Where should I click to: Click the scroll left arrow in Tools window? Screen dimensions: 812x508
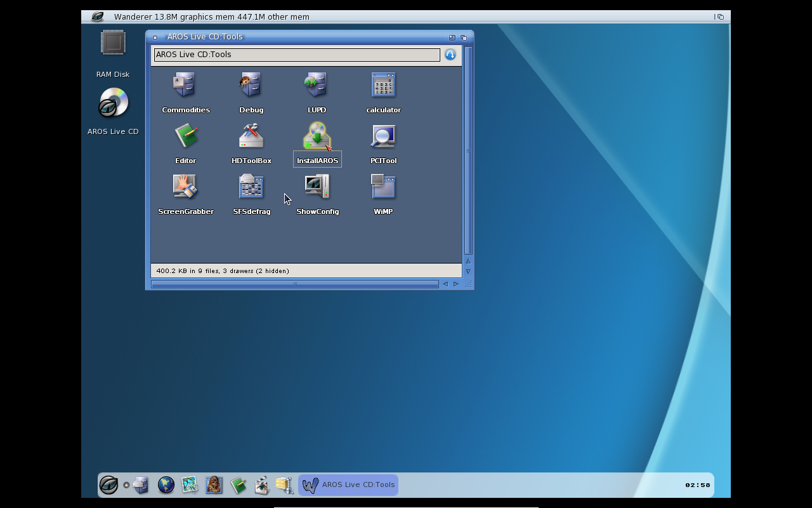point(445,284)
